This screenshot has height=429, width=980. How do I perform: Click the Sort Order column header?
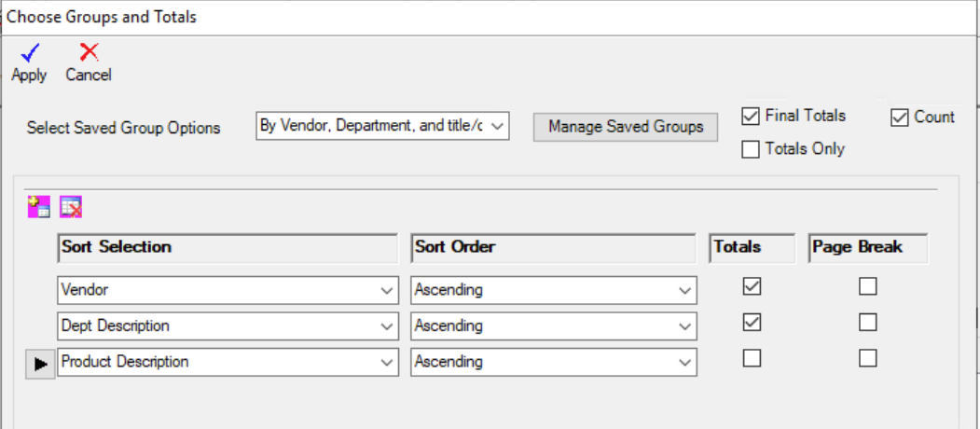[x=554, y=248]
